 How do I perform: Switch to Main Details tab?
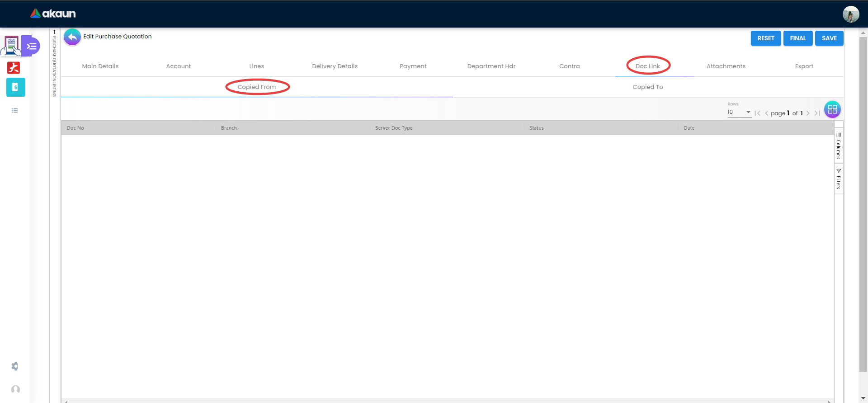pyautogui.click(x=100, y=66)
